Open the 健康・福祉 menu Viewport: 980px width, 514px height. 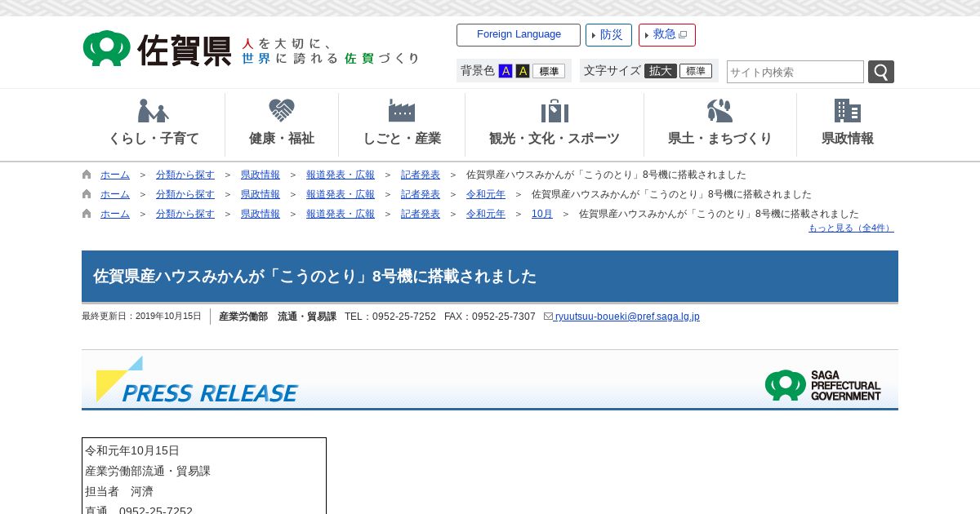tap(282, 125)
